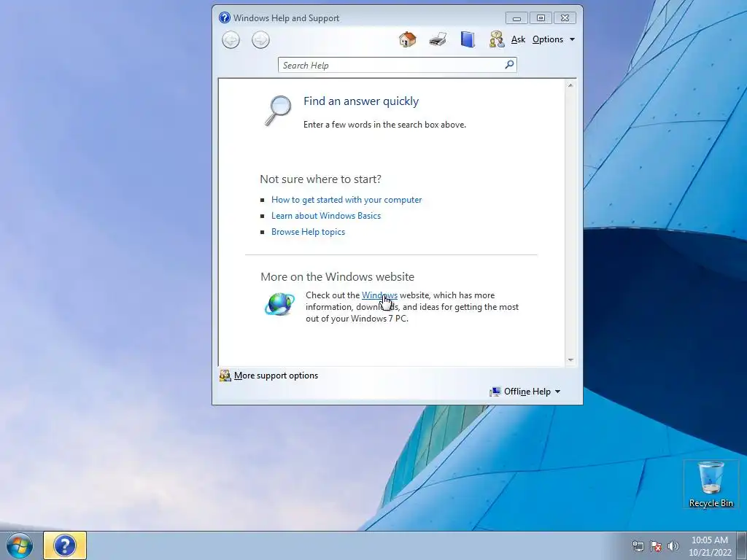Open Help and Support home page icon
The height and width of the screenshot is (560, 747).
[407, 39]
